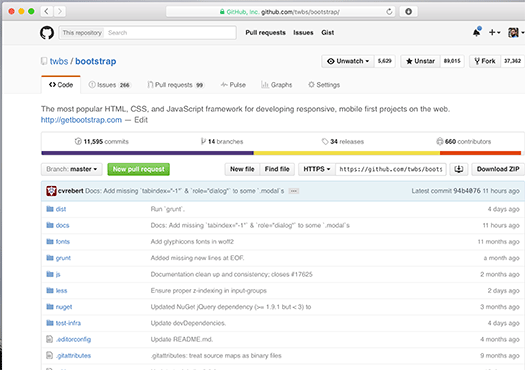Click the .editorconfig file icon

tap(50, 339)
